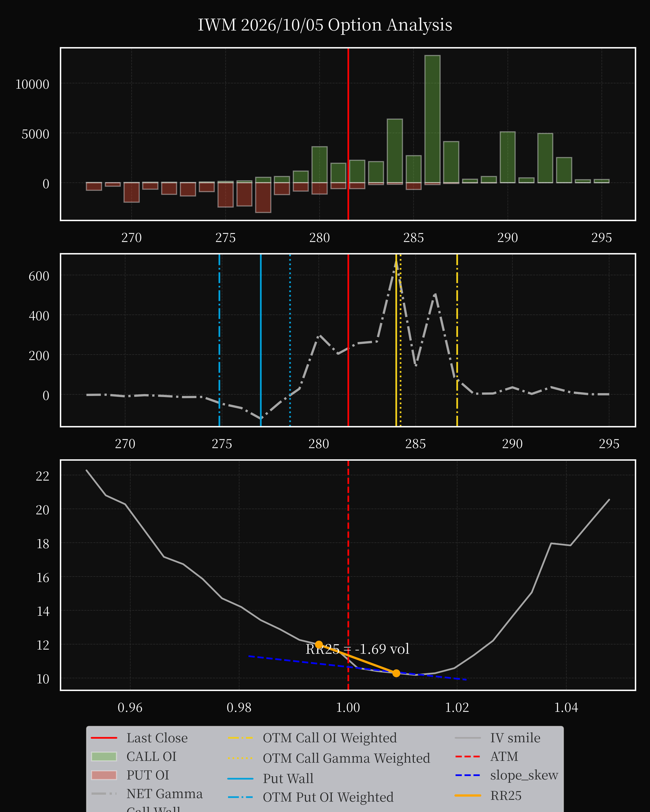Screen dimensions: 650x812
Task: Select the Put Wall legend label
Action: (288, 778)
